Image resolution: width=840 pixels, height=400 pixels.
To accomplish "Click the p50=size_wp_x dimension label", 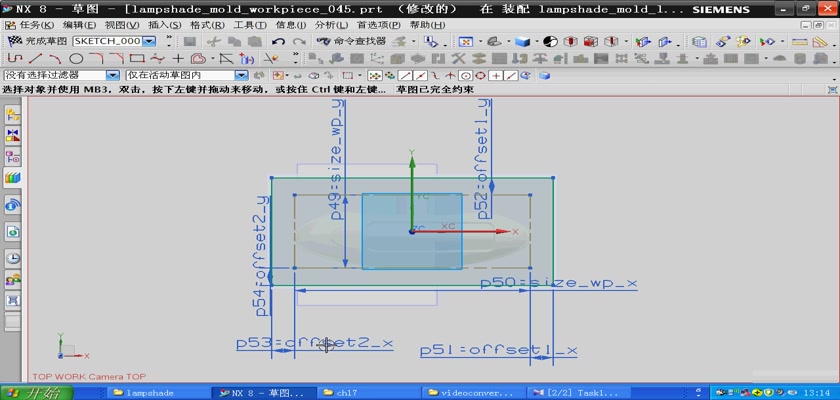I will pos(558,283).
